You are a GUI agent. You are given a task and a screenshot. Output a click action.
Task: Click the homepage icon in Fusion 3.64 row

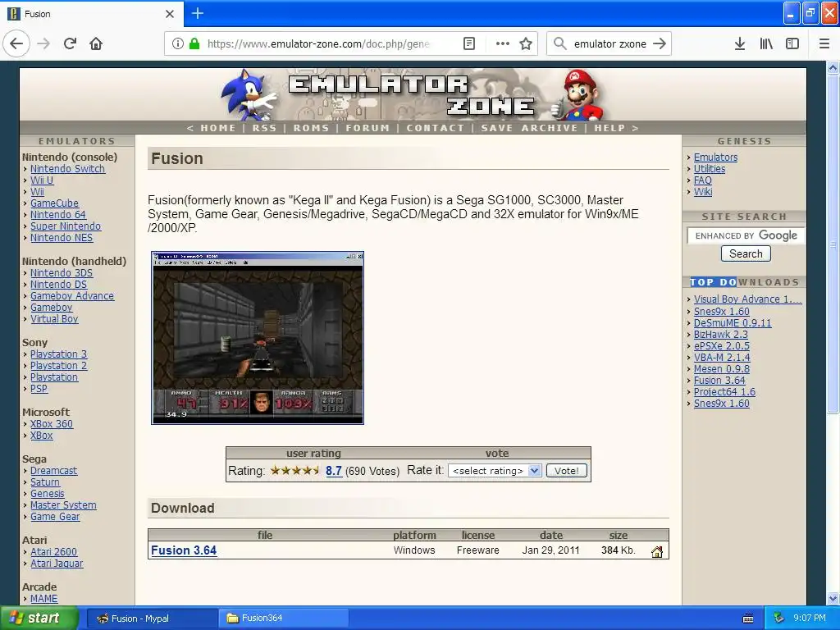click(657, 551)
